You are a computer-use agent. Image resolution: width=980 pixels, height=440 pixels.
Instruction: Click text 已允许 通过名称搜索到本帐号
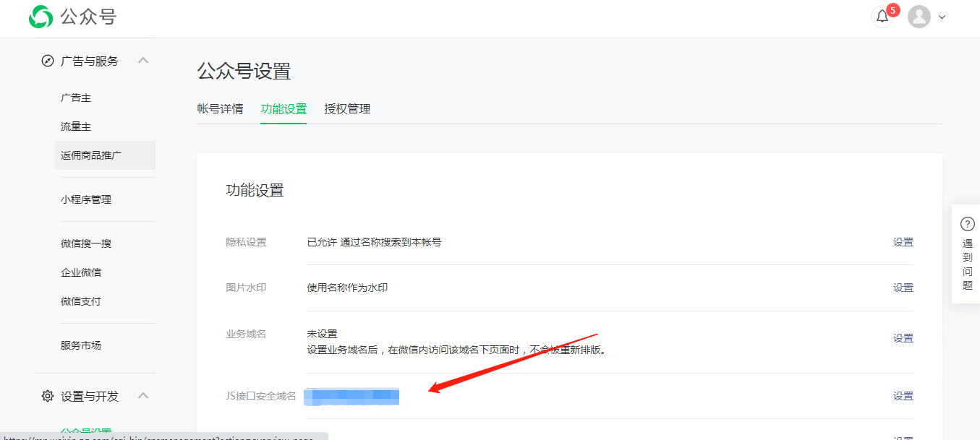pos(374,242)
